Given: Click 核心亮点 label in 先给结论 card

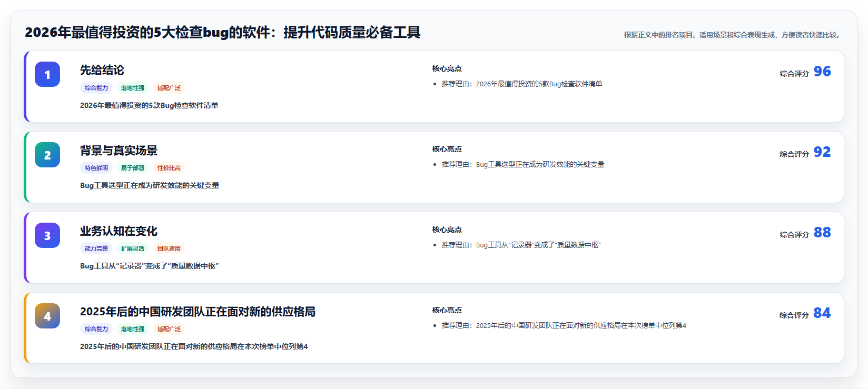Looking at the screenshot, I should [447, 68].
